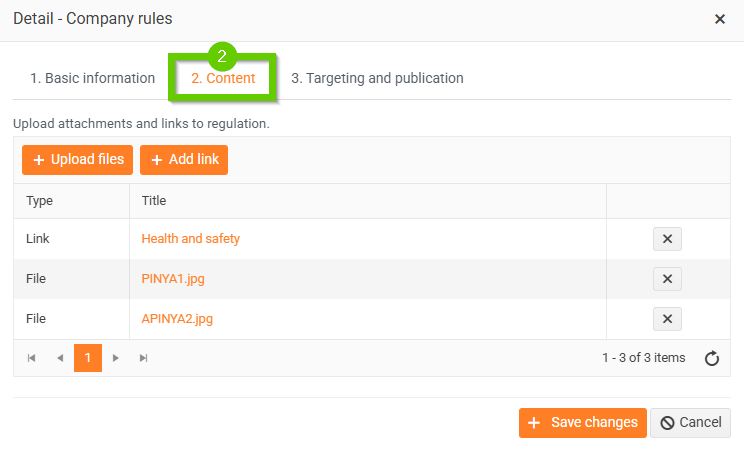Viewport: 744px width, 450px height.
Task: Go to previous page of items
Action: [x=60, y=358]
